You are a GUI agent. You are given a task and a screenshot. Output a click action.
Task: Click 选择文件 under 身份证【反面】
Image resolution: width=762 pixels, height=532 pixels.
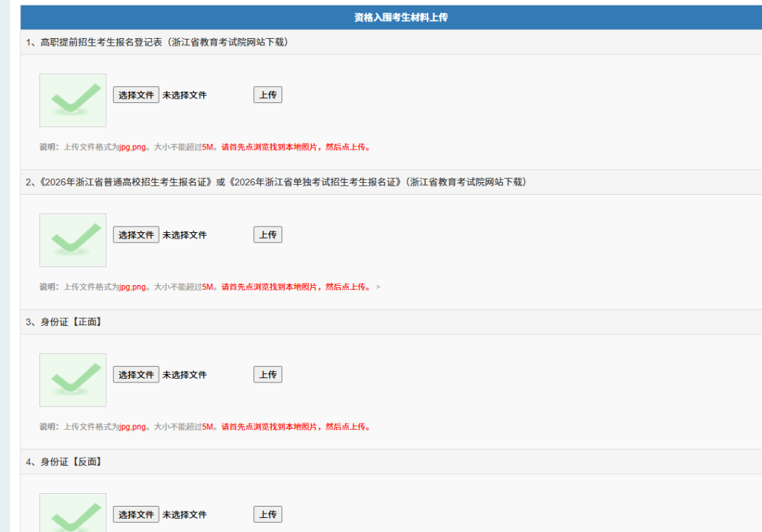point(136,514)
